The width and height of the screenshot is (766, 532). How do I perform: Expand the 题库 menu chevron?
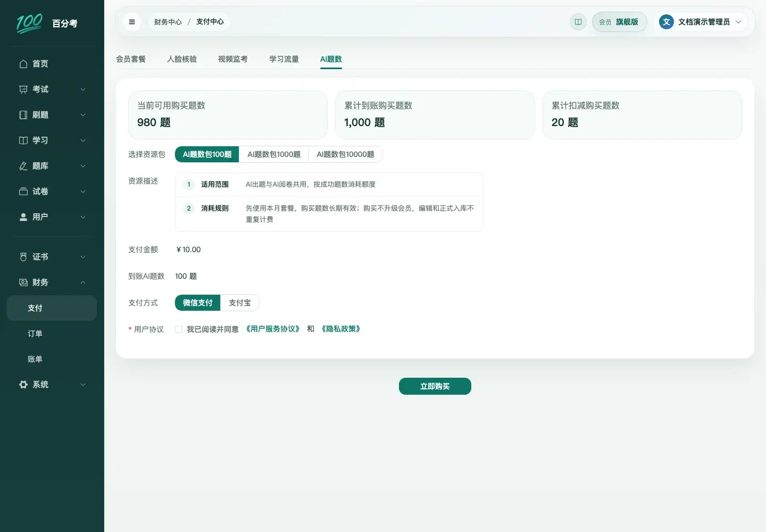pyautogui.click(x=83, y=166)
